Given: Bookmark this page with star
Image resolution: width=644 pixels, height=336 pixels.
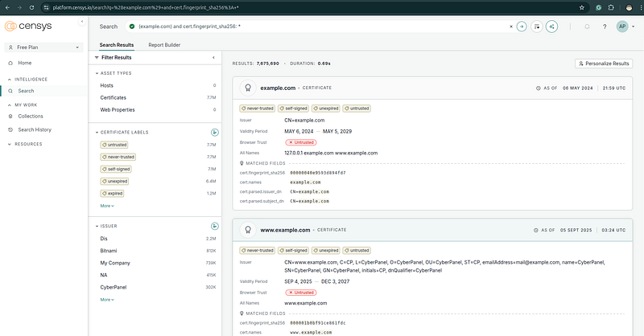Looking at the screenshot, I should [581, 7].
